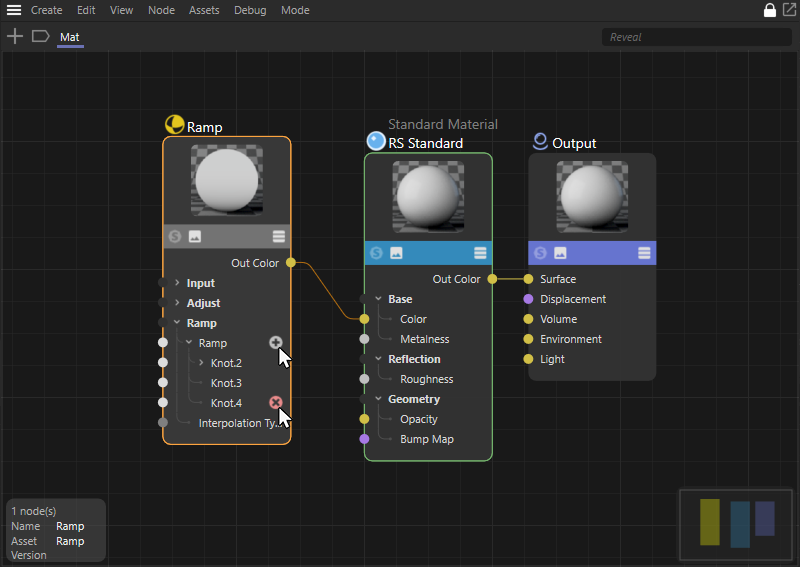The width and height of the screenshot is (800, 567).
Task: Click the Ramp node title text
Action: [x=205, y=127]
